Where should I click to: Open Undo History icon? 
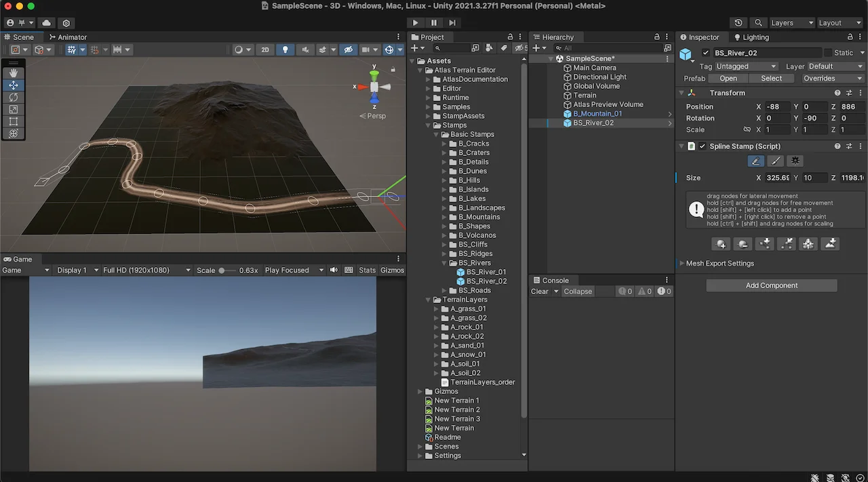tap(738, 23)
